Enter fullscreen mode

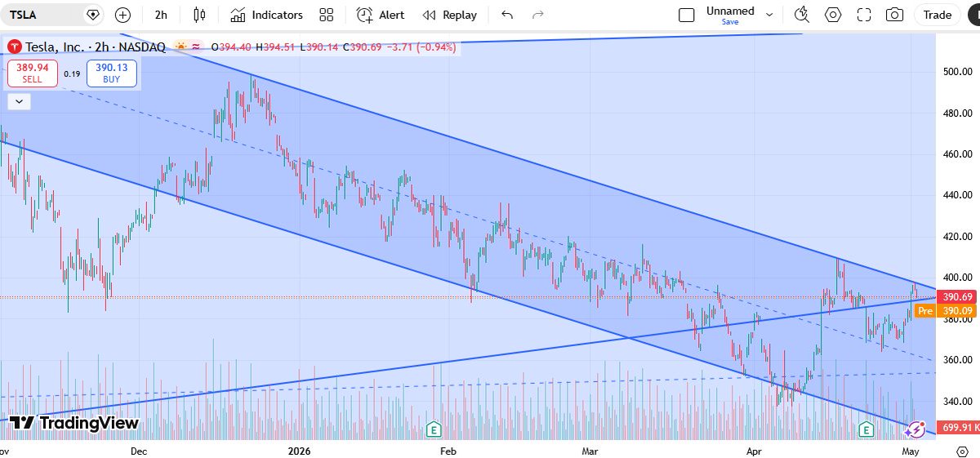[x=864, y=15]
